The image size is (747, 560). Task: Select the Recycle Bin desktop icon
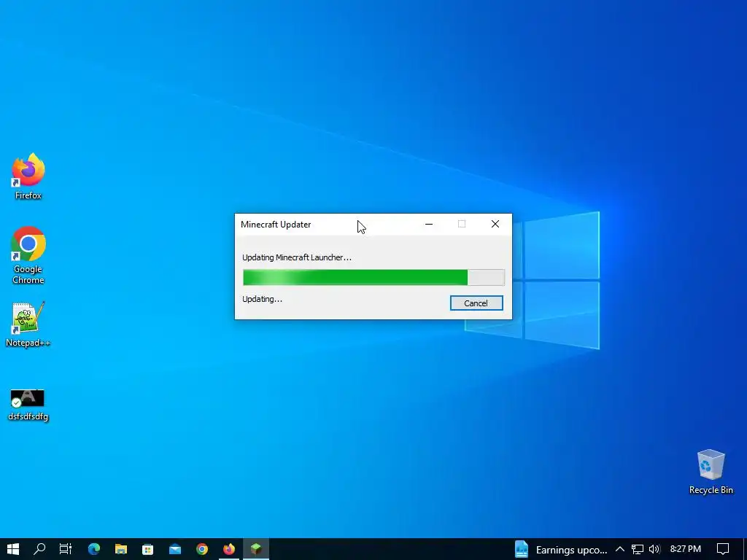click(711, 472)
